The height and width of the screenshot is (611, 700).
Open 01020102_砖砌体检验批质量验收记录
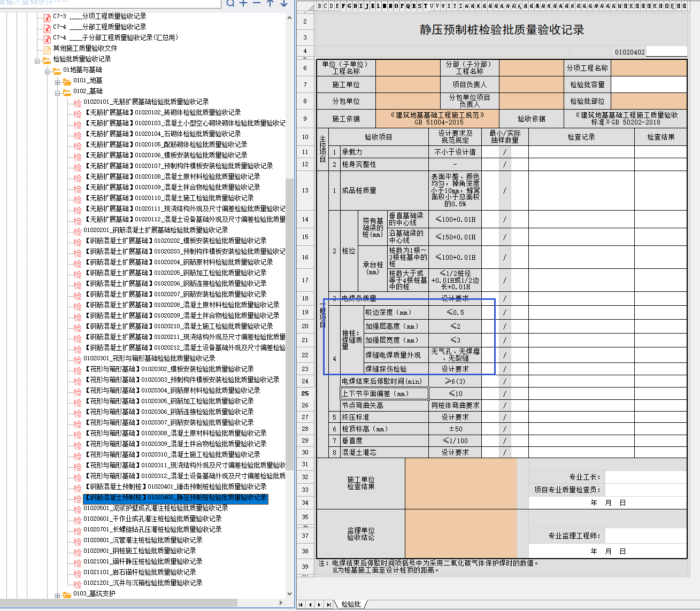162,112
